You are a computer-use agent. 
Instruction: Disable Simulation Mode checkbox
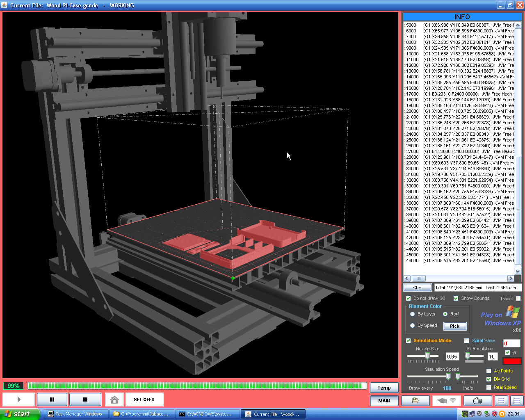(408, 340)
